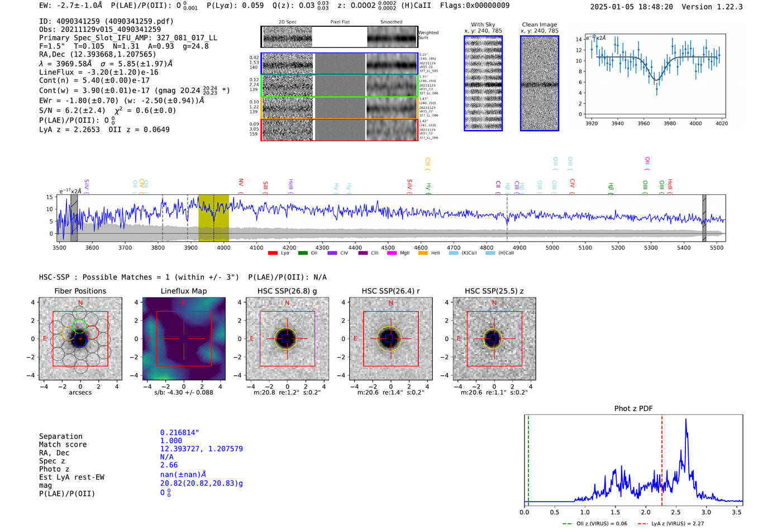
Task: Click the green Hβ line label above spectrum
Action: (x=611, y=186)
